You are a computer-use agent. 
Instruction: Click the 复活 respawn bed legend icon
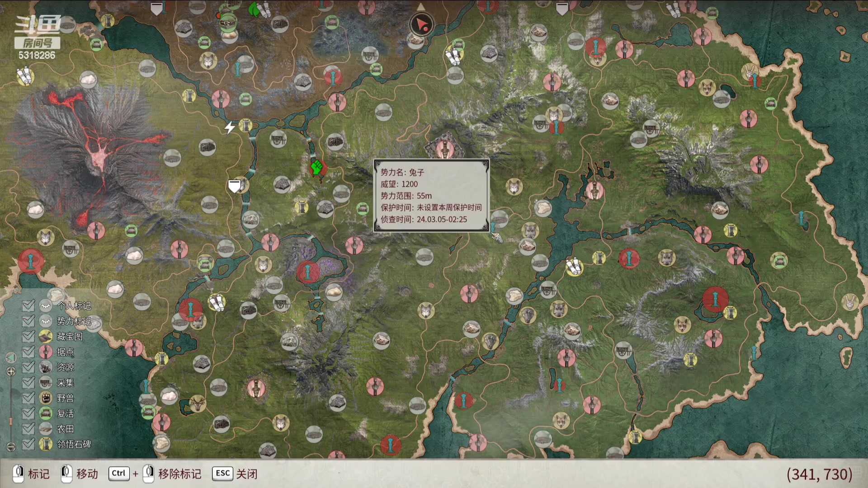click(x=46, y=413)
